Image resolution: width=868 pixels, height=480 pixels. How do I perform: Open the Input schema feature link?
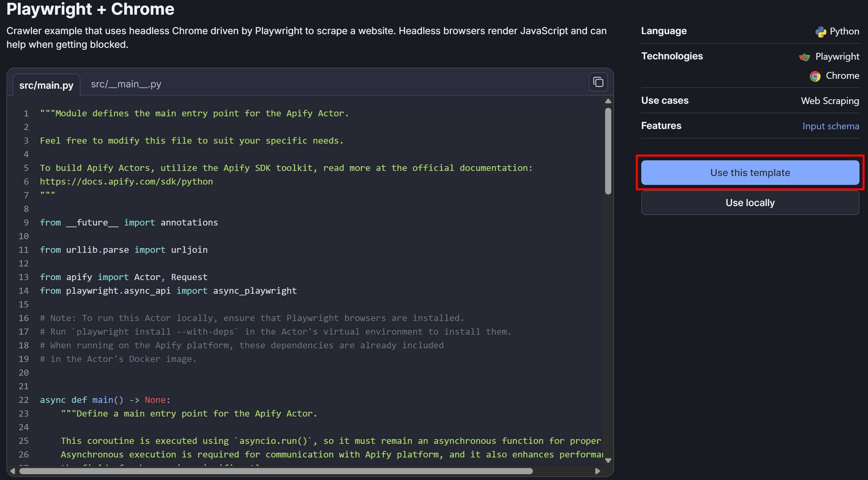[x=830, y=126]
